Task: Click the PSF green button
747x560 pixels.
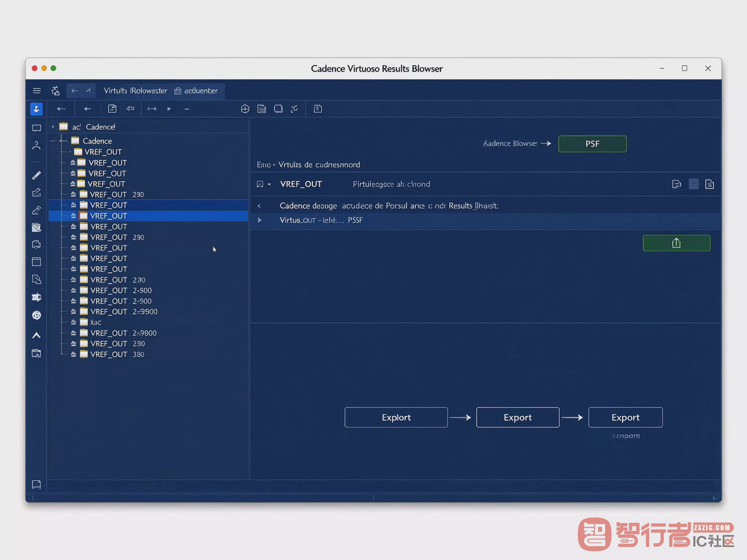Action: coord(592,144)
